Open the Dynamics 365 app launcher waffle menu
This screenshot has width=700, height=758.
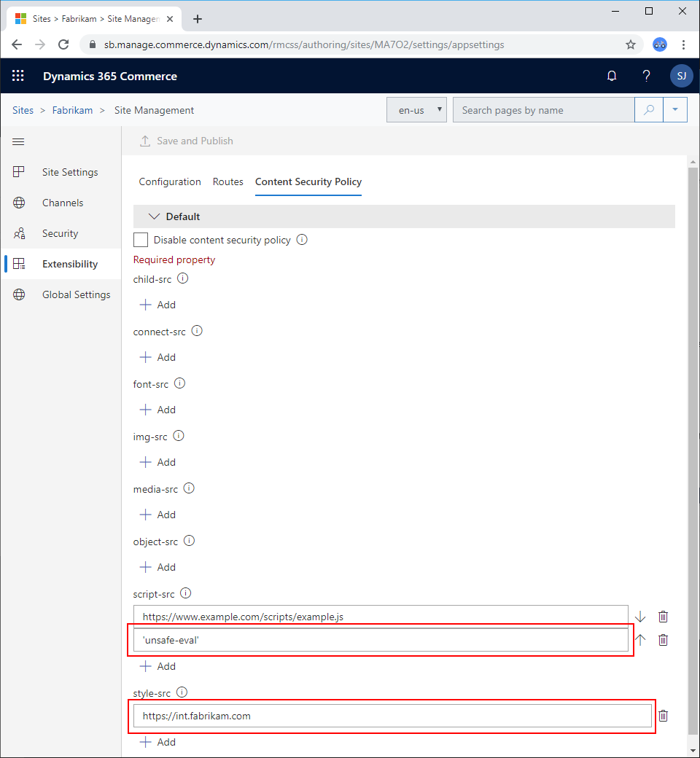tap(17, 76)
